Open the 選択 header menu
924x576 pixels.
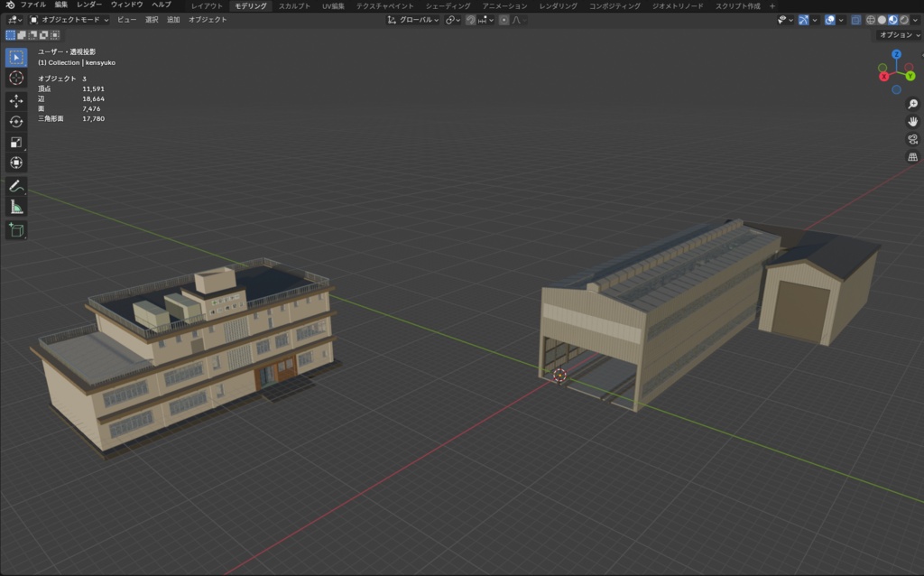[x=152, y=20]
